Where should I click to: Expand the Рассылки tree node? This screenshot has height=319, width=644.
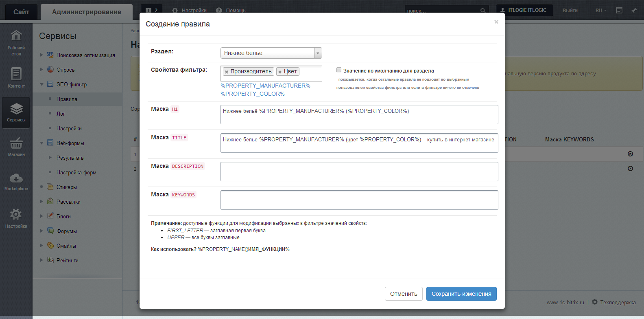[x=41, y=201]
